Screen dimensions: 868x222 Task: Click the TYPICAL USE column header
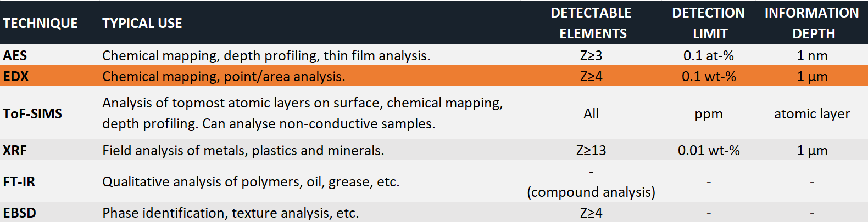[x=142, y=23]
